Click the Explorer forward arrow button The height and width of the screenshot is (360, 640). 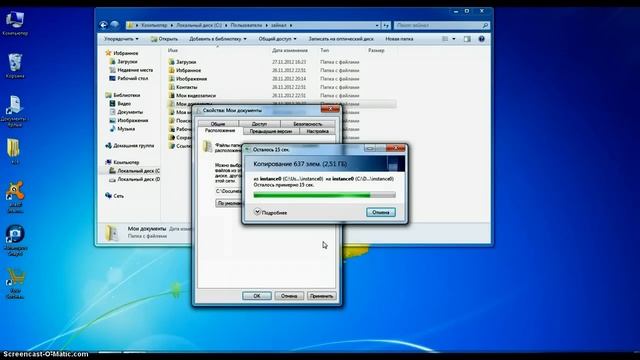(115, 25)
